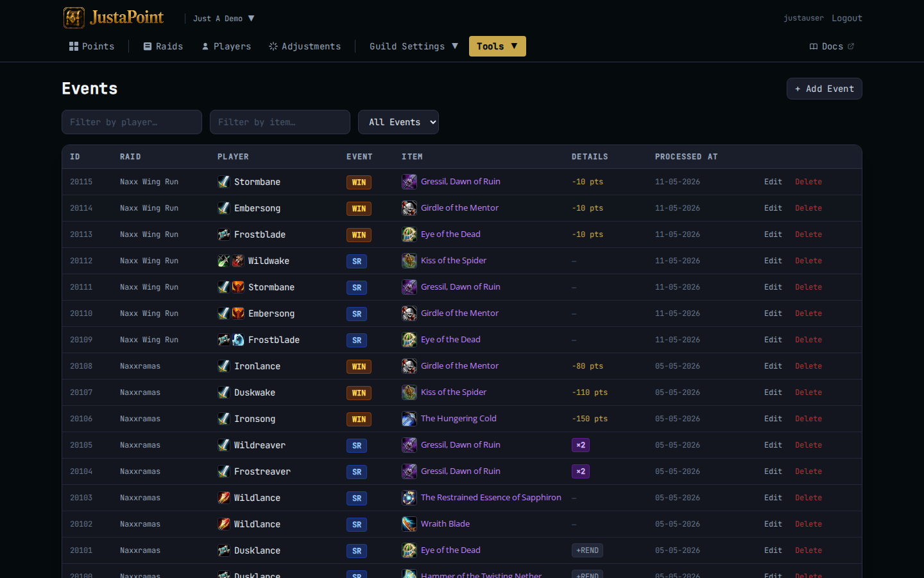Click the PLAYER column header
The height and width of the screenshot is (578, 924).
pyautogui.click(x=233, y=157)
